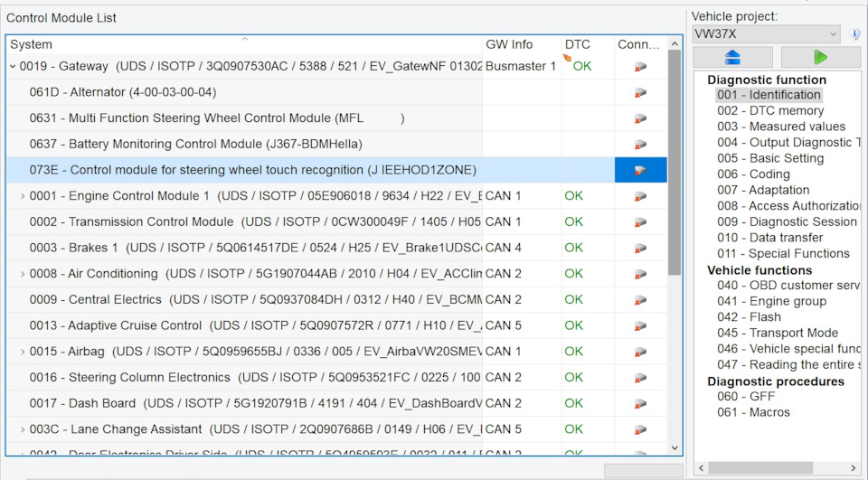Select 001 - Identification function
Screen dimensions: 868x480
(769, 95)
